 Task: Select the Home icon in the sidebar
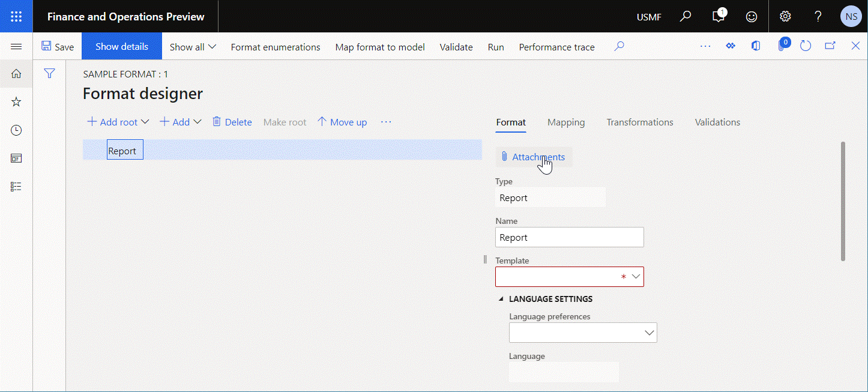coord(16,73)
